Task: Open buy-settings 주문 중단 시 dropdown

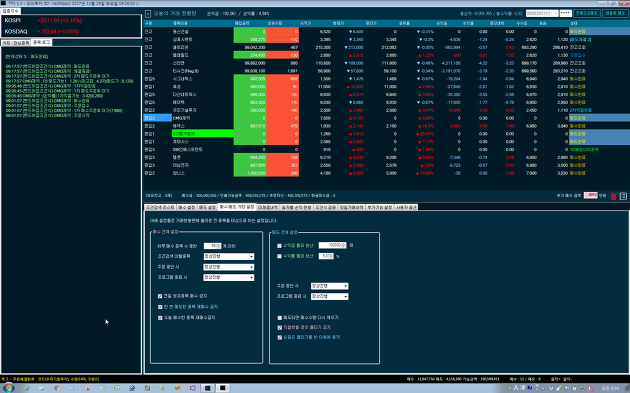Action: coord(229,267)
